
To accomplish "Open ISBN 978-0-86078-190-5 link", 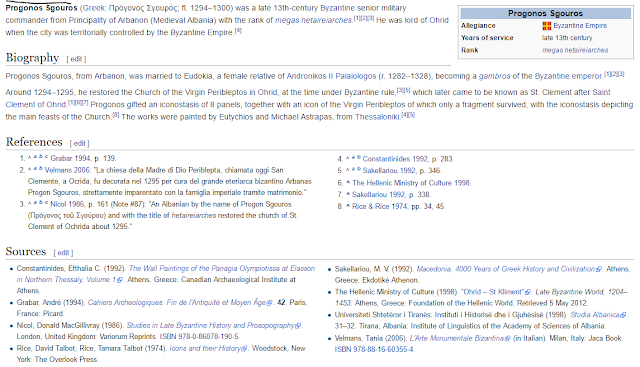I will coord(199,337).
